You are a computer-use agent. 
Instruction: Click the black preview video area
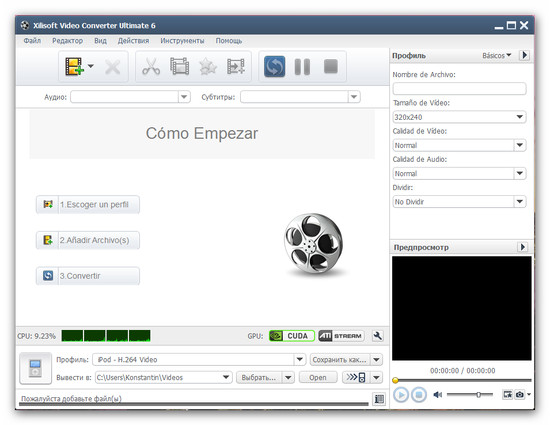click(462, 308)
